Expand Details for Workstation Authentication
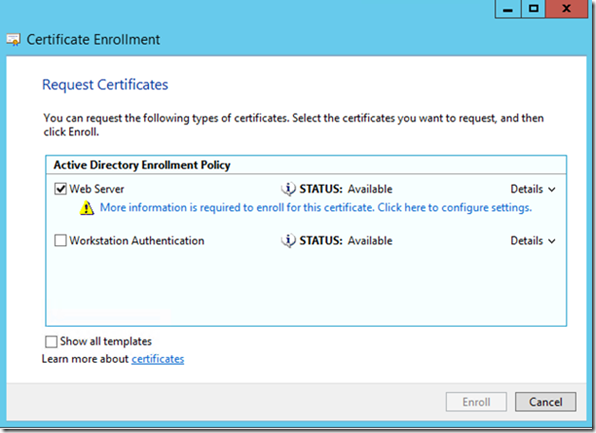 [533, 241]
